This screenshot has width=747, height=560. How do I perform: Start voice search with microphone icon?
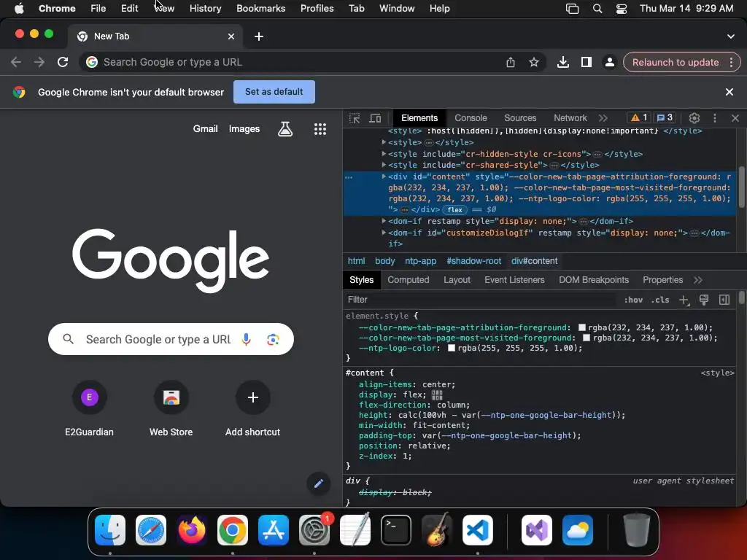[246, 339]
